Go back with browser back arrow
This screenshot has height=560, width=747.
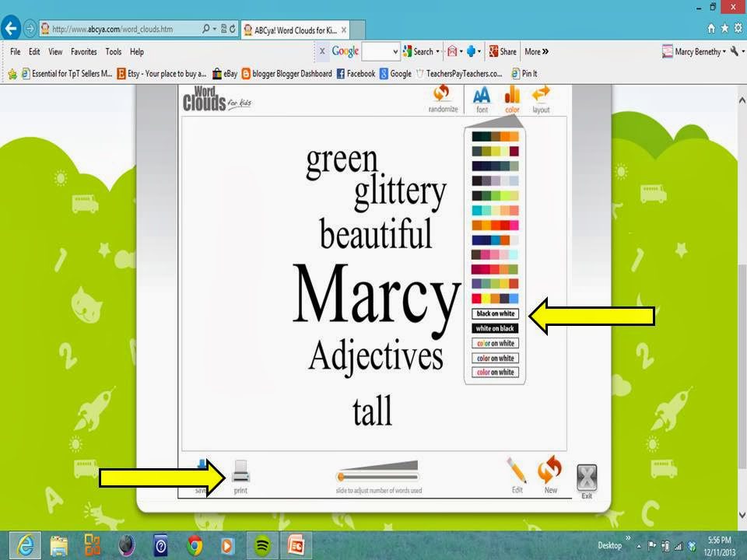(10, 29)
